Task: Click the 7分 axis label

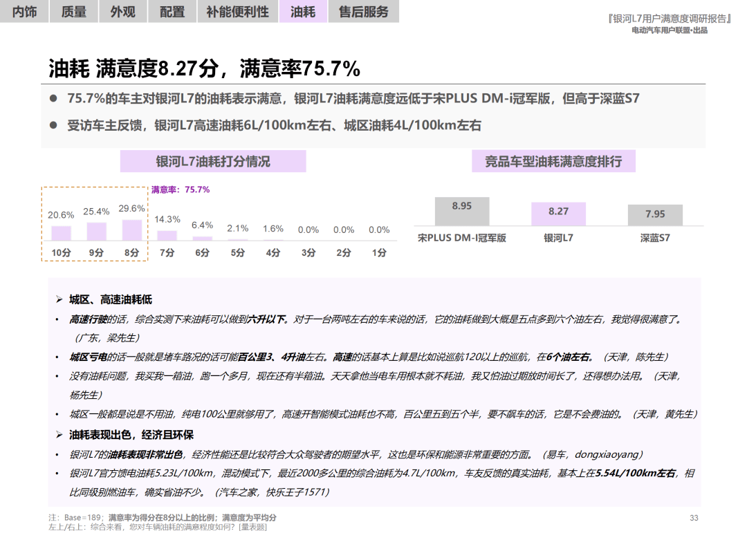Action: tap(167, 253)
